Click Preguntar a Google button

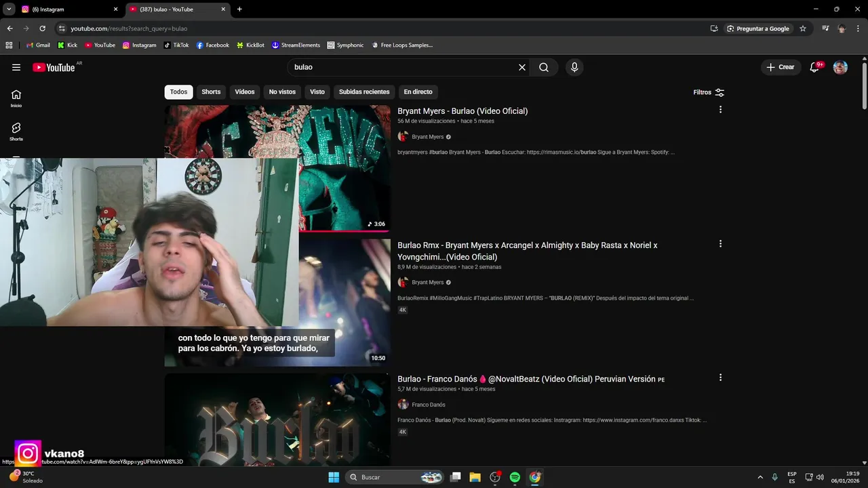(757, 28)
